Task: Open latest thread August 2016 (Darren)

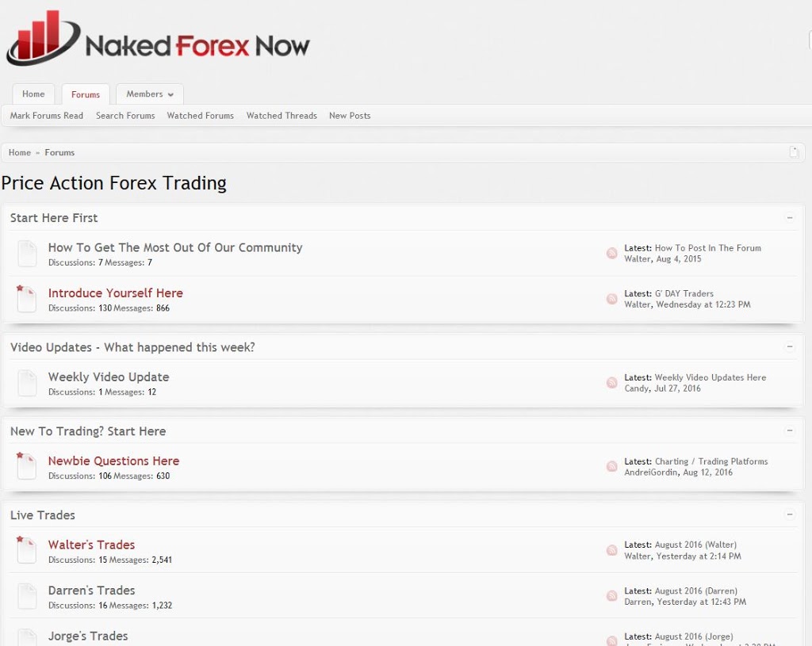Action: pos(696,591)
